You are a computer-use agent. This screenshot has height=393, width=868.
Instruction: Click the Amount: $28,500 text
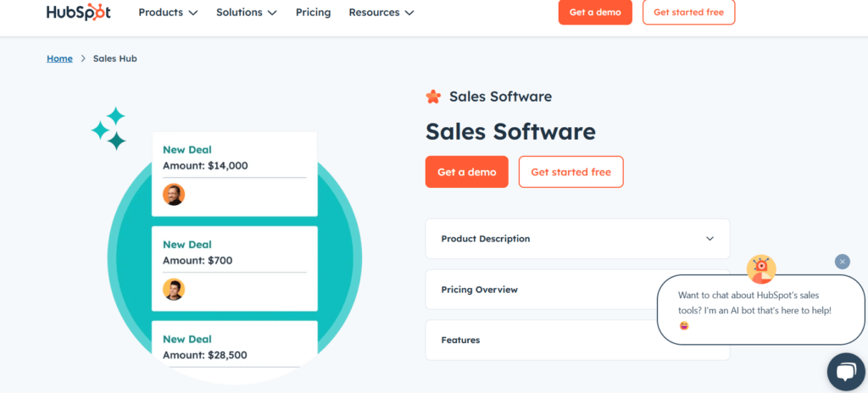205,355
